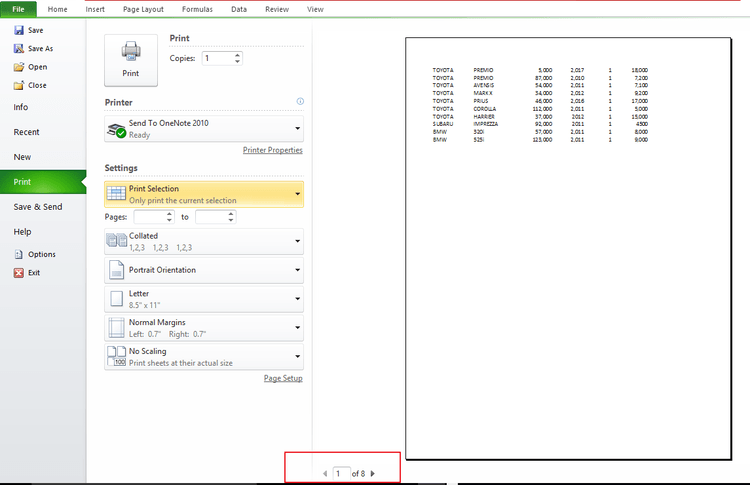
Task: Go to previous preview page arrow
Action: point(325,474)
